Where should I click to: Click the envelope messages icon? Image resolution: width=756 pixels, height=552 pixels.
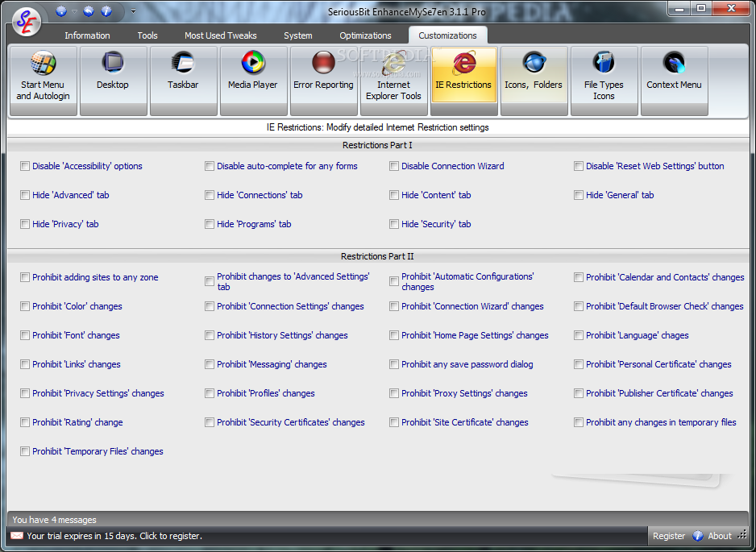[x=17, y=536]
